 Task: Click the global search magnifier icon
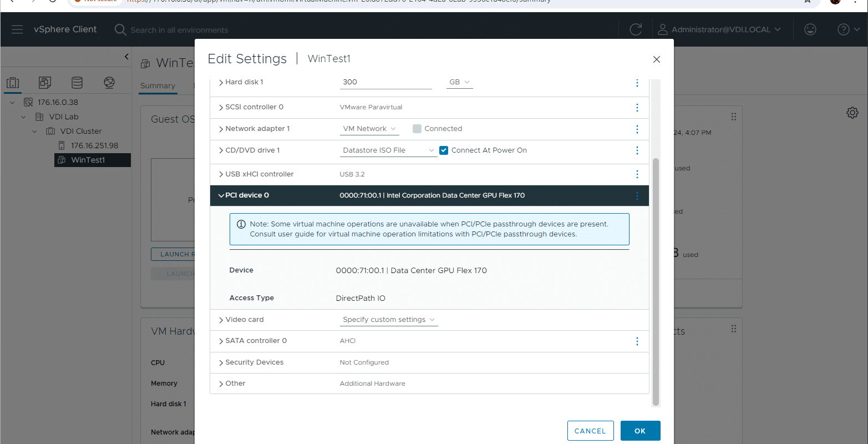tap(120, 29)
